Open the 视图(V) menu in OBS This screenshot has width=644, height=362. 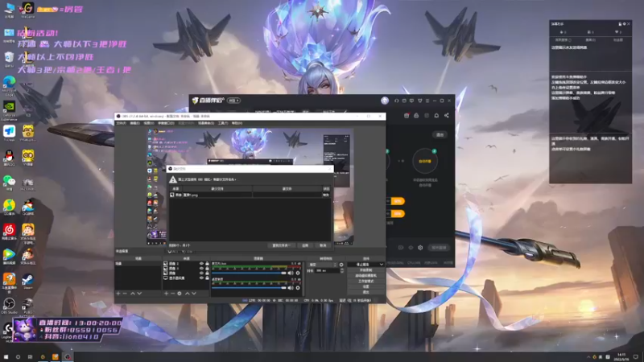coord(149,123)
